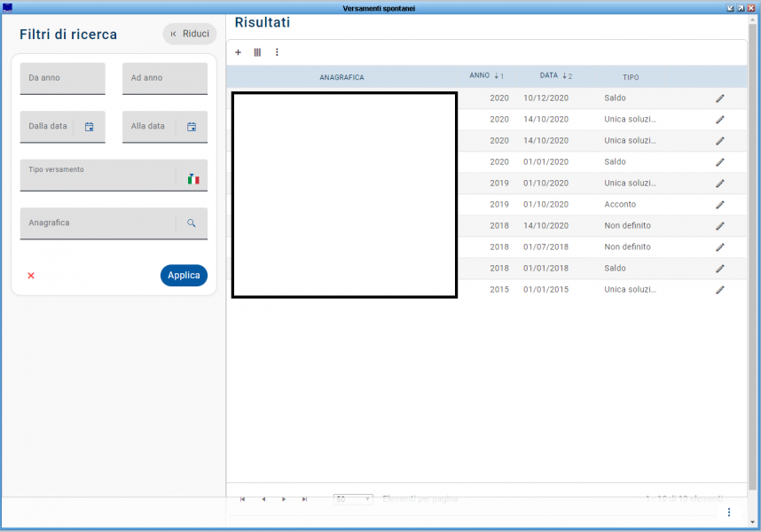Go to the next page

(284, 499)
